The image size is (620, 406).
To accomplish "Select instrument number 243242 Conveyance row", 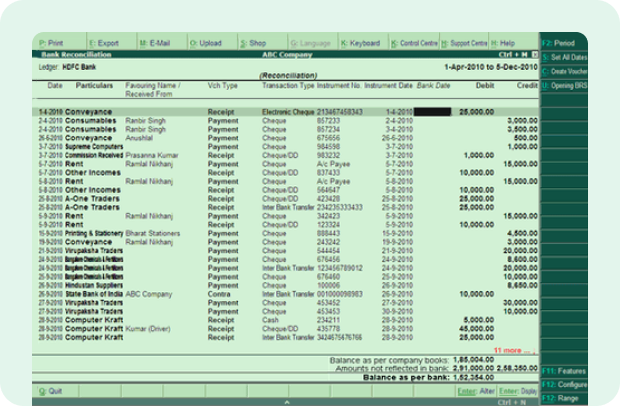I will (x=328, y=242).
